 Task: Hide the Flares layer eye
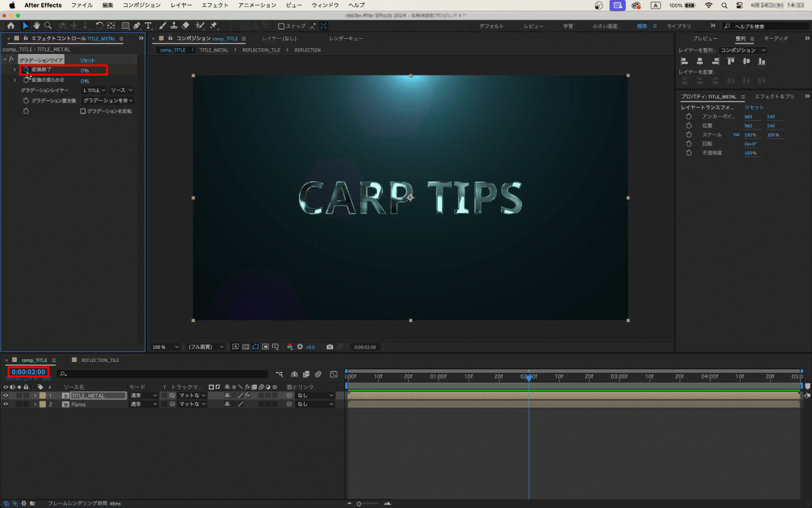pos(6,404)
